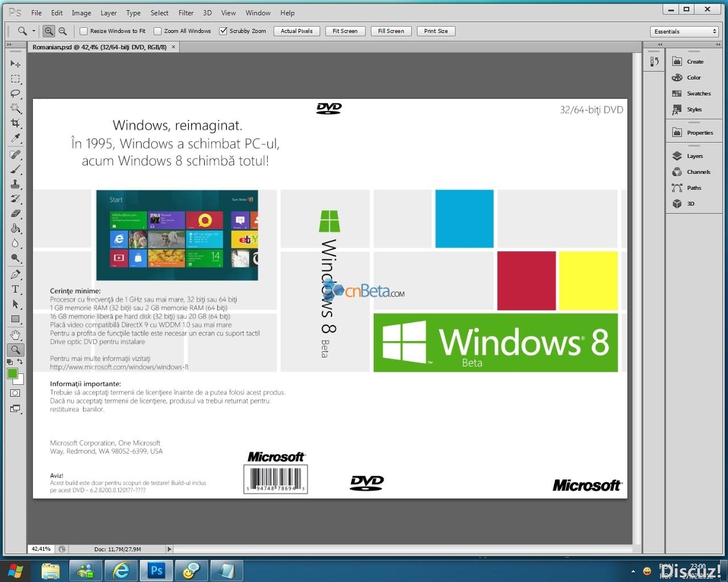
Task: Expand the collapsed panel dock arrows
Action: coord(660,44)
